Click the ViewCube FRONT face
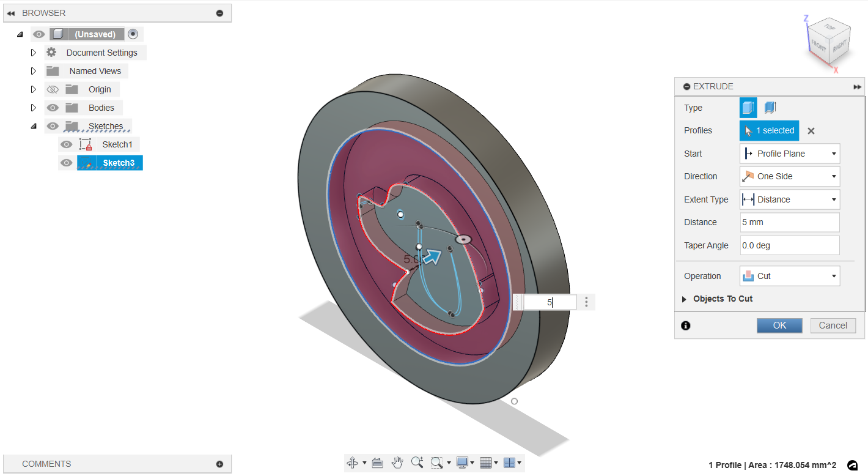The image size is (868, 476). pos(818,47)
